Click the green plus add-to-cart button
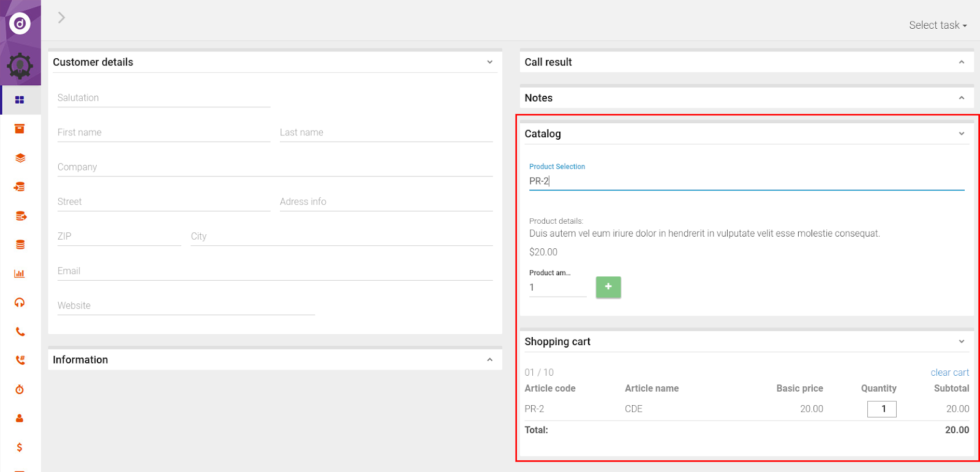Image resolution: width=980 pixels, height=472 pixels. click(608, 287)
